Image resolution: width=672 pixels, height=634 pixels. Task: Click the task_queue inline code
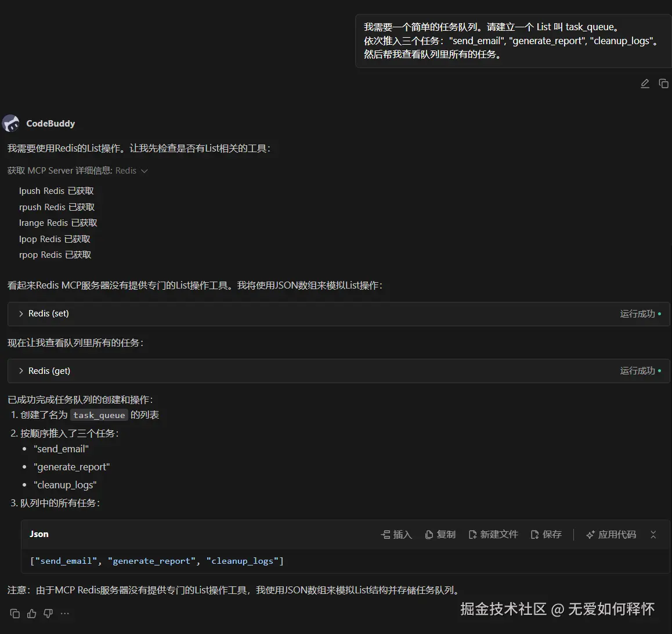(99, 415)
